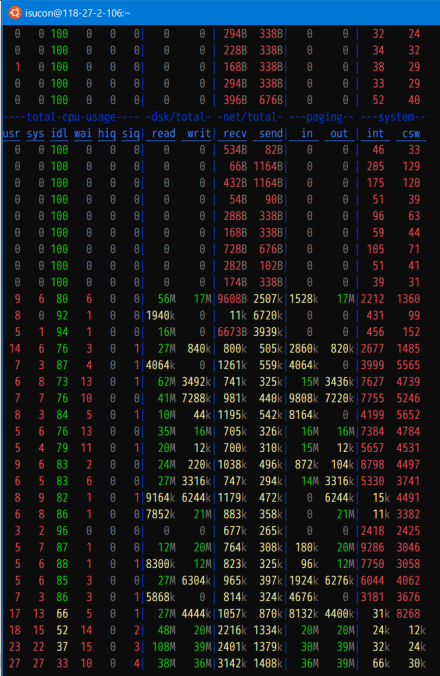Click the total-cpu-usage group header
This screenshot has width=440, height=676.
point(71,117)
